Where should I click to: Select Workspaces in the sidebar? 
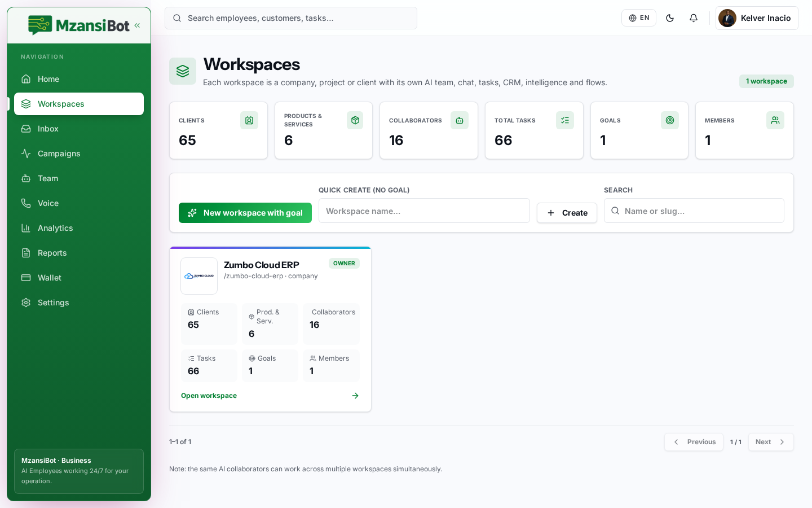pyautogui.click(x=79, y=104)
